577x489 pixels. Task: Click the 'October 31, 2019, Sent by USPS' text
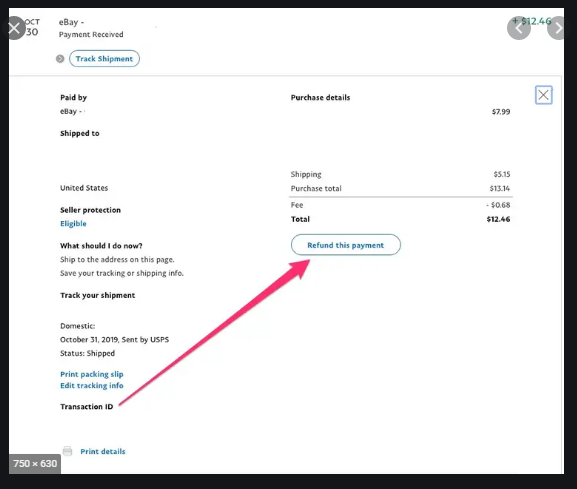[114, 340]
